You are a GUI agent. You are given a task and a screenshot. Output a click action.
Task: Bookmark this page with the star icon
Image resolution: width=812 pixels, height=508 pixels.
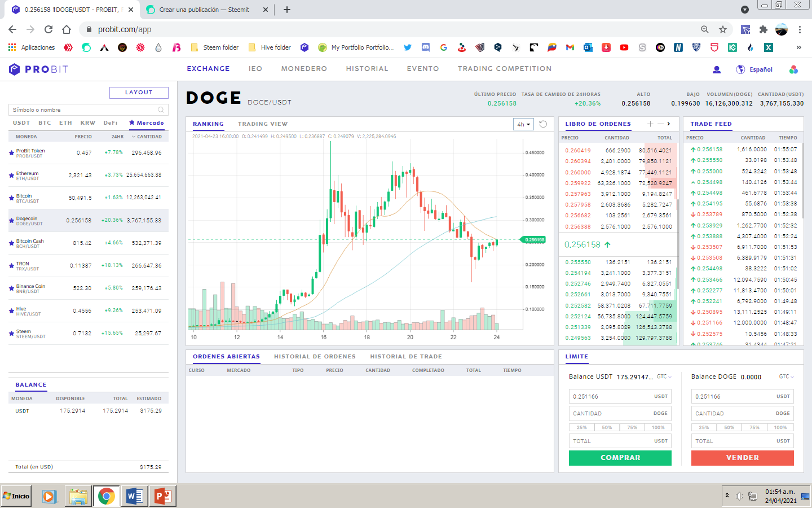(723, 29)
